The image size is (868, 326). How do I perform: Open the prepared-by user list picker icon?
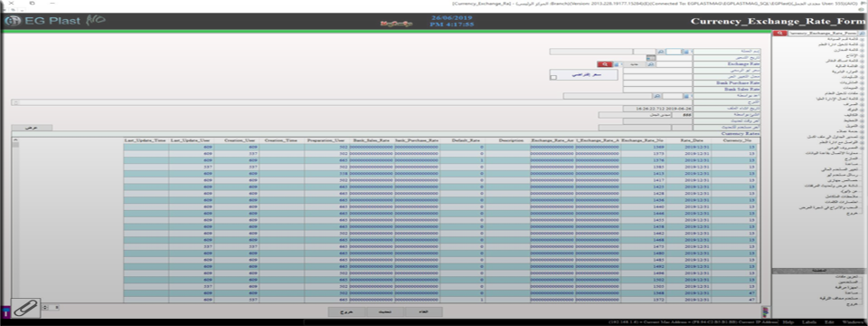coord(686,96)
